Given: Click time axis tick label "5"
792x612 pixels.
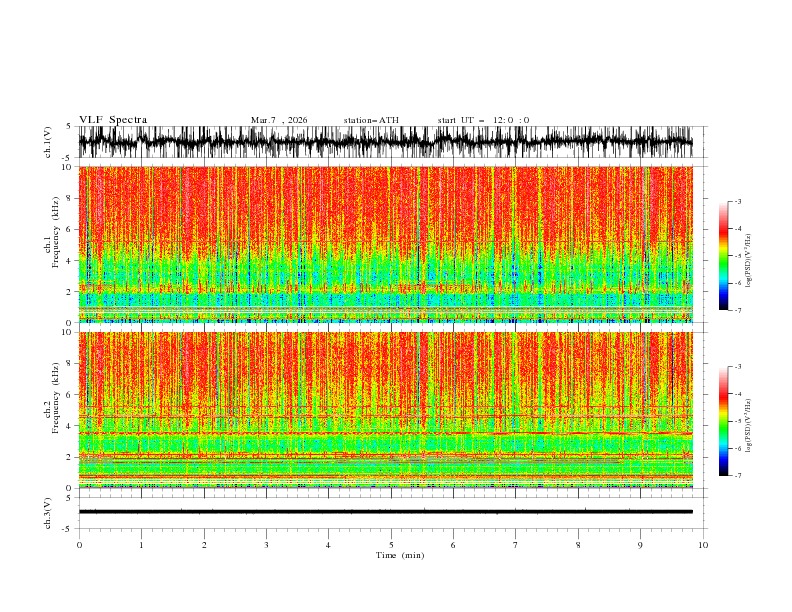Looking at the screenshot, I should 391,545.
